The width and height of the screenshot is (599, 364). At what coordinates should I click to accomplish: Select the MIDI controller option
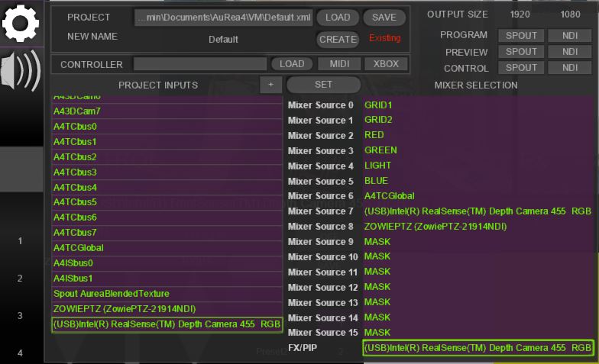click(339, 64)
